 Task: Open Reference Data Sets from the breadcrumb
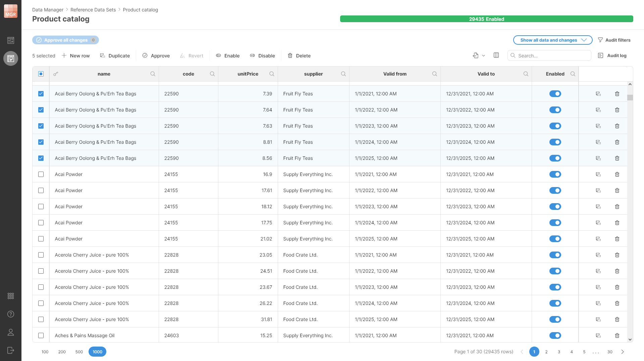pyautogui.click(x=93, y=10)
